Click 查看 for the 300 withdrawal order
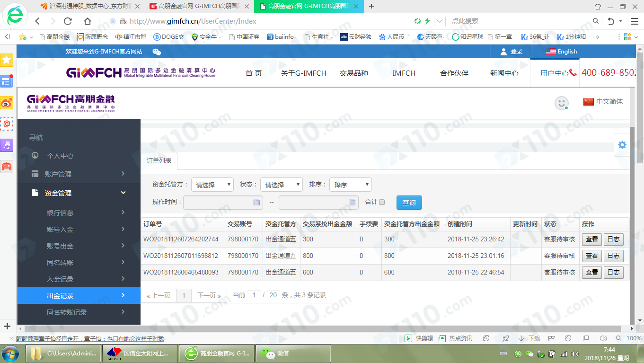The image size is (644, 363). [x=592, y=239]
